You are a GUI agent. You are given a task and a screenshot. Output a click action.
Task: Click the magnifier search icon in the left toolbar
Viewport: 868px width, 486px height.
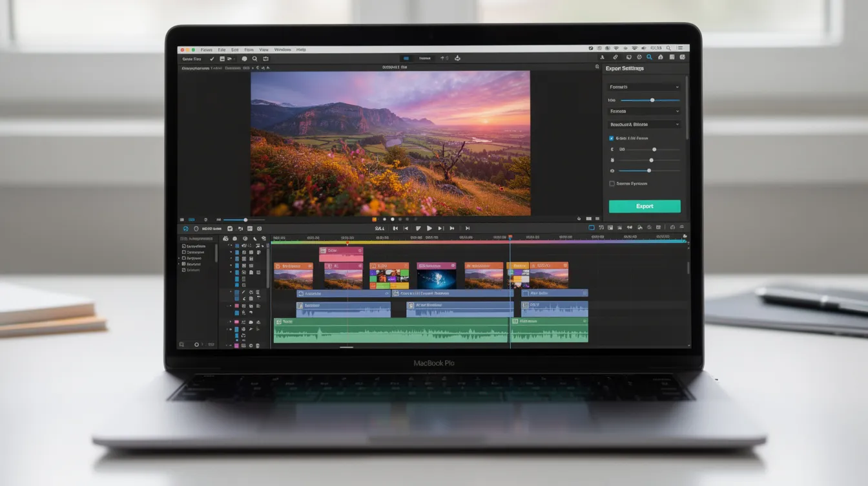(254, 59)
